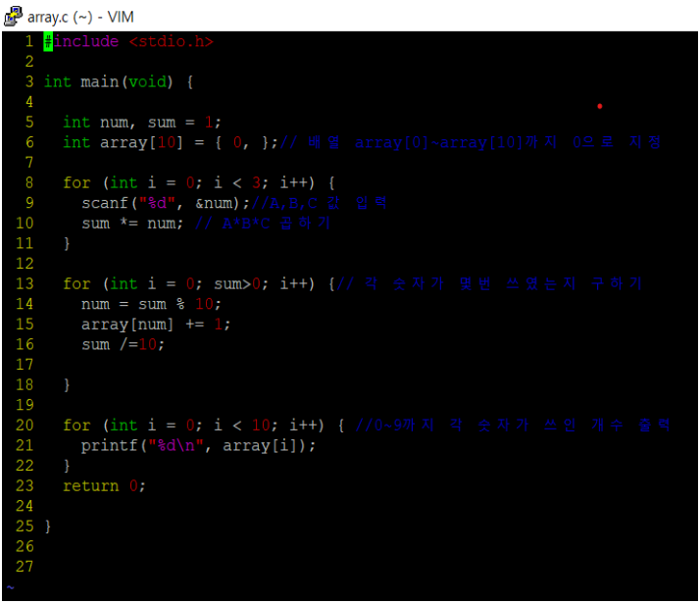The width and height of the screenshot is (700, 603).
Task: Place cursor on '#include <stdio.h>' line
Action: pyautogui.click(x=128, y=41)
